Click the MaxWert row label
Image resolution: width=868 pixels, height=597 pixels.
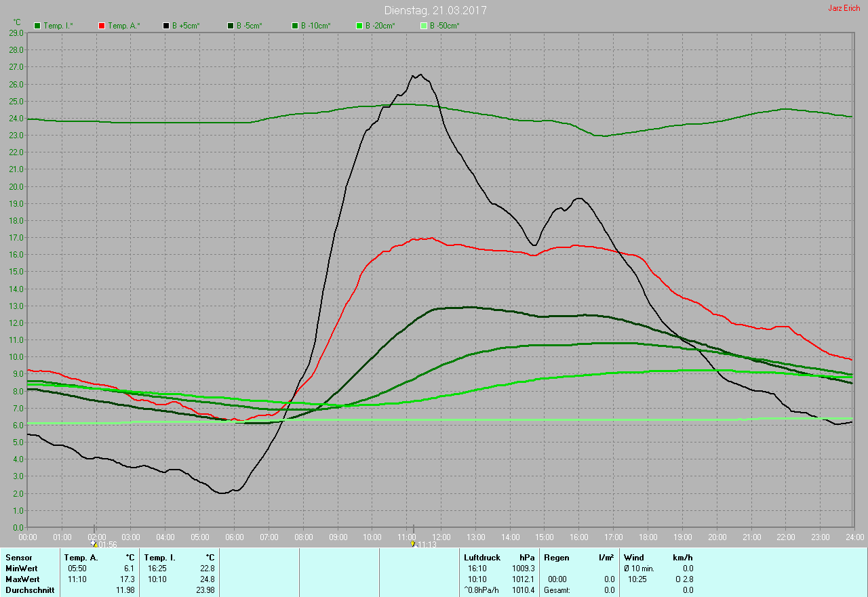pos(22,579)
